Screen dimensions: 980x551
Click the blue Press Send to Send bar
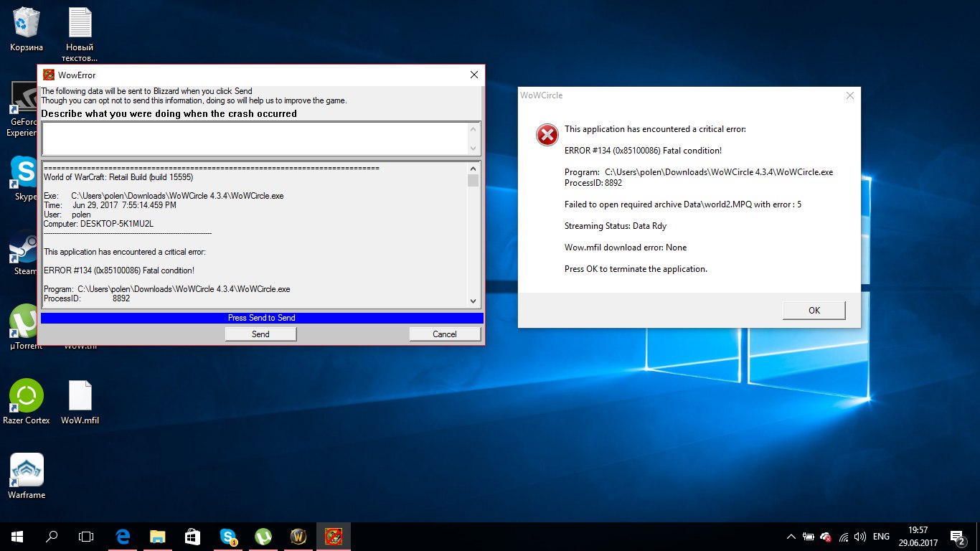point(262,318)
